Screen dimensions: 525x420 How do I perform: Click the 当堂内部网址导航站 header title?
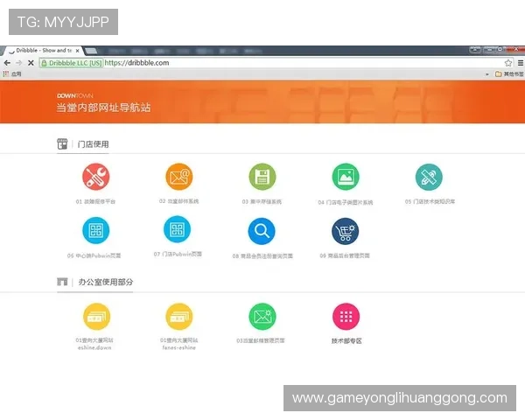(103, 108)
